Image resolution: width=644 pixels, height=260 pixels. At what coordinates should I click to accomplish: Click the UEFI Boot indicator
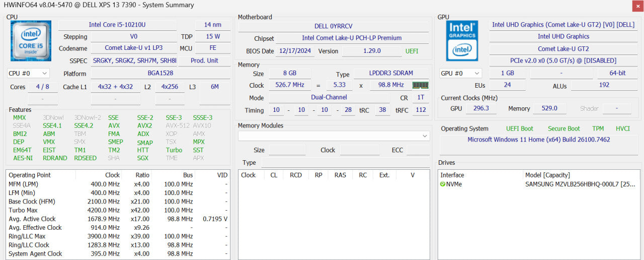point(520,128)
